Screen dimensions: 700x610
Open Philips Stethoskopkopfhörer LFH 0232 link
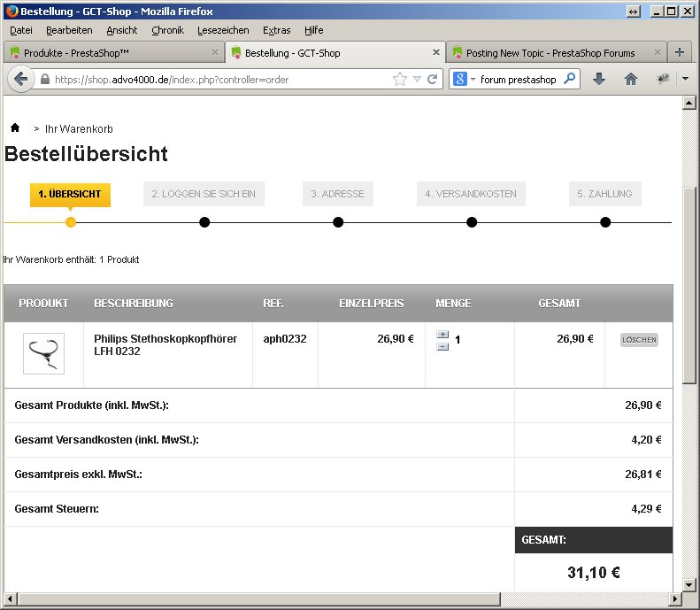click(x=165, y=344)
